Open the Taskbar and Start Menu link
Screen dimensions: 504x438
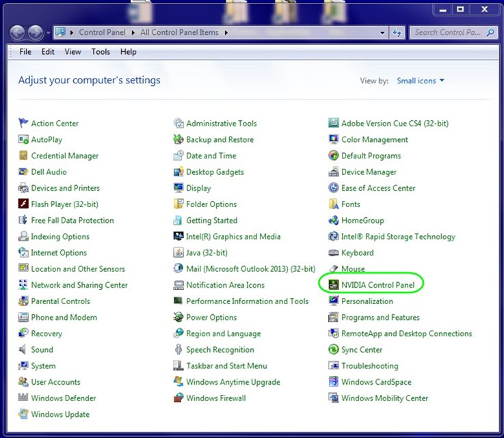(x=226, y=366)
